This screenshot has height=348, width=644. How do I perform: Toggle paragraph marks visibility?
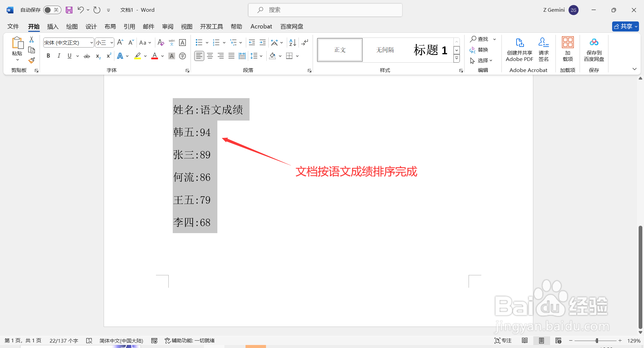click(x=304, y=43)
